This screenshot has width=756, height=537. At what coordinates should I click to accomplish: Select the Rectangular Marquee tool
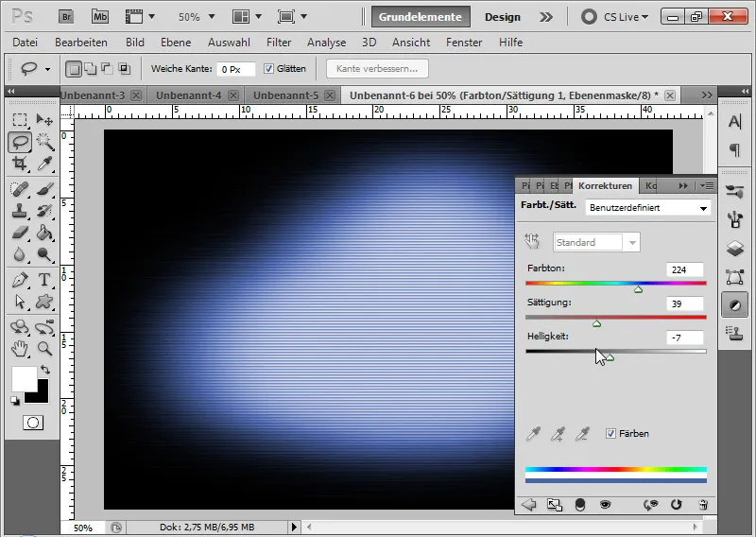(x=20, y=119)
